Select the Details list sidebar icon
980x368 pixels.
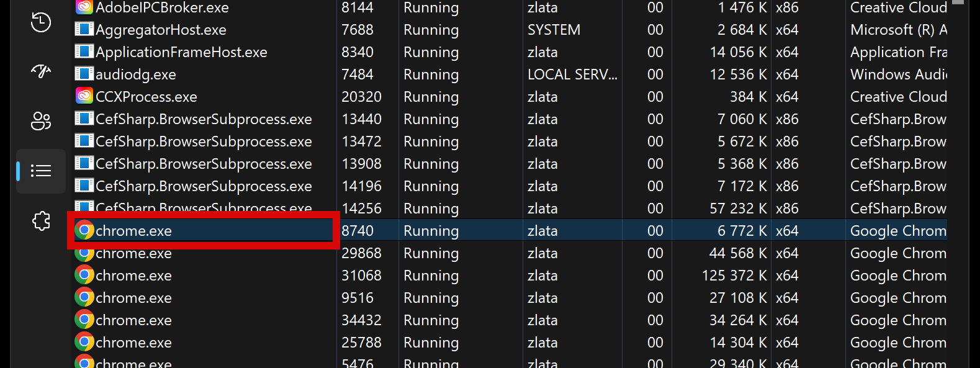(x=41, y=171)
